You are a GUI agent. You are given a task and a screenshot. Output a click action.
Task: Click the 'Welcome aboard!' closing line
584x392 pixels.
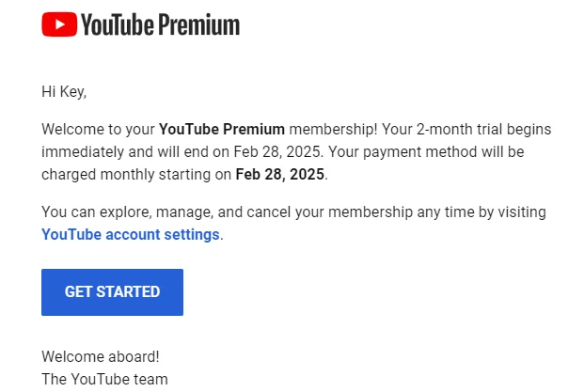101,356
